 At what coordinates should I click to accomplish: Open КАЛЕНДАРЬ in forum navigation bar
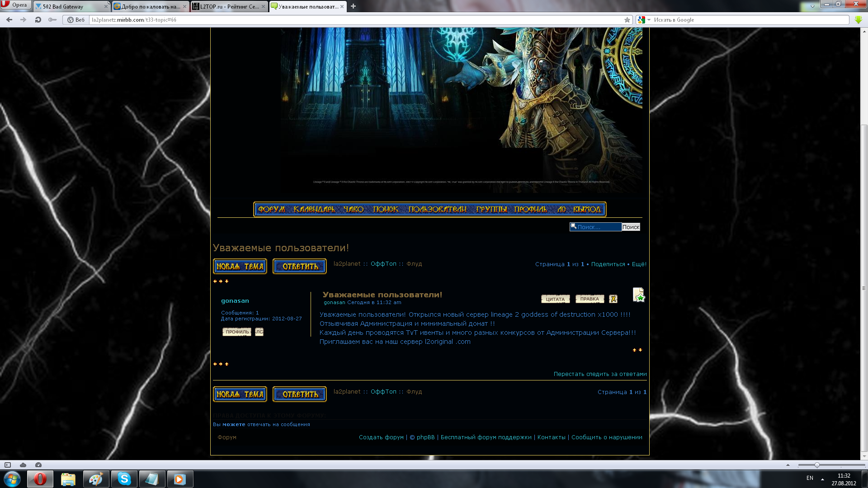click(314, 209)
